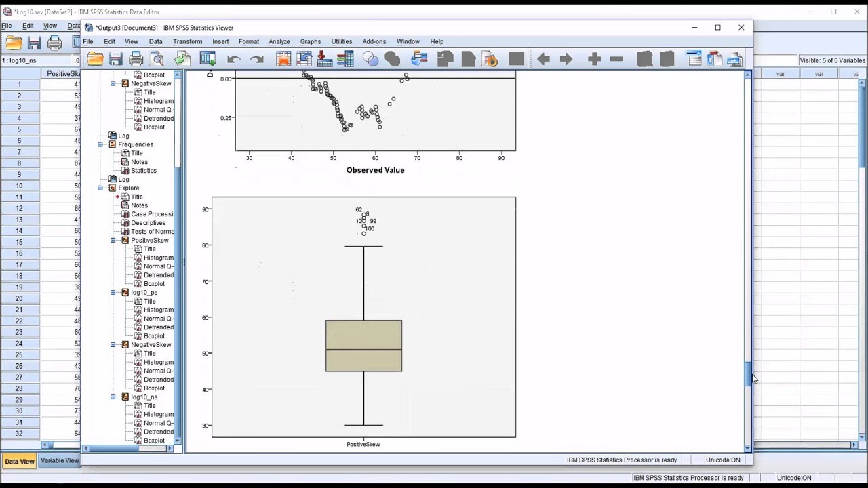Undo last action in the Viewer toolbar
The height and width of the screenshot is (488, 868).
(x=234, y=60)
